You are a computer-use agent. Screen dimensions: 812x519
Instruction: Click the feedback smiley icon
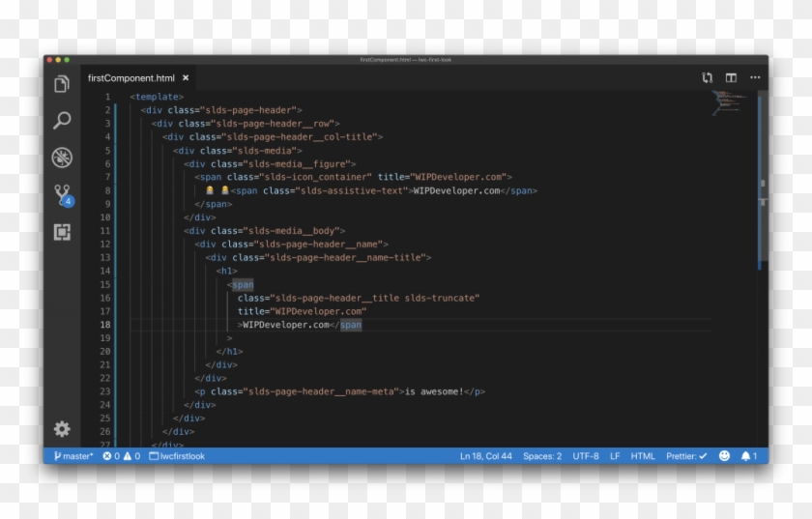[x=724, y=456]
